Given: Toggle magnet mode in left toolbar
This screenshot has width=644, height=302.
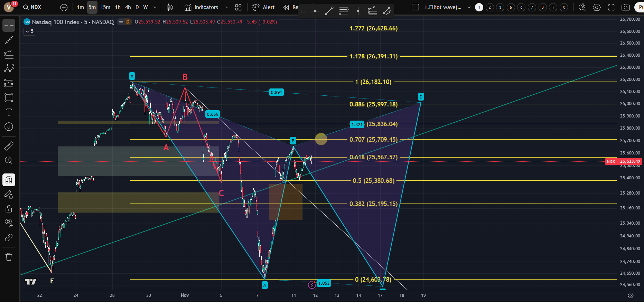Looking at the screenshot, I should pyautogui.click(x=9, y=180).
